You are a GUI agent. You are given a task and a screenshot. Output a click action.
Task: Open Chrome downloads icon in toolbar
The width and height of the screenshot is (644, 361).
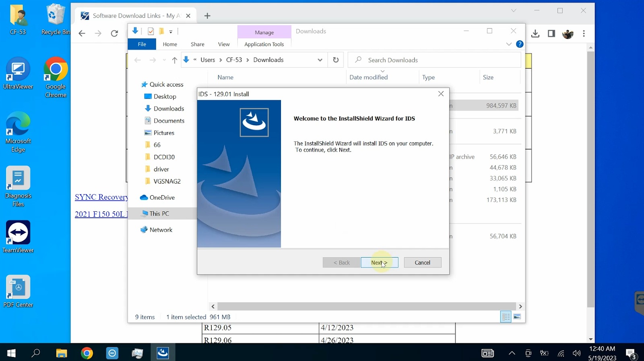click(535, 34)
